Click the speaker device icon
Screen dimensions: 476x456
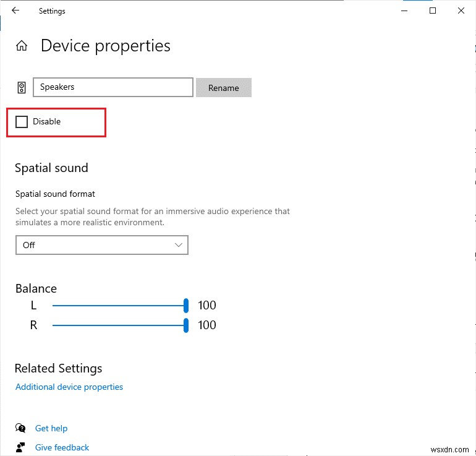(22, 87)
